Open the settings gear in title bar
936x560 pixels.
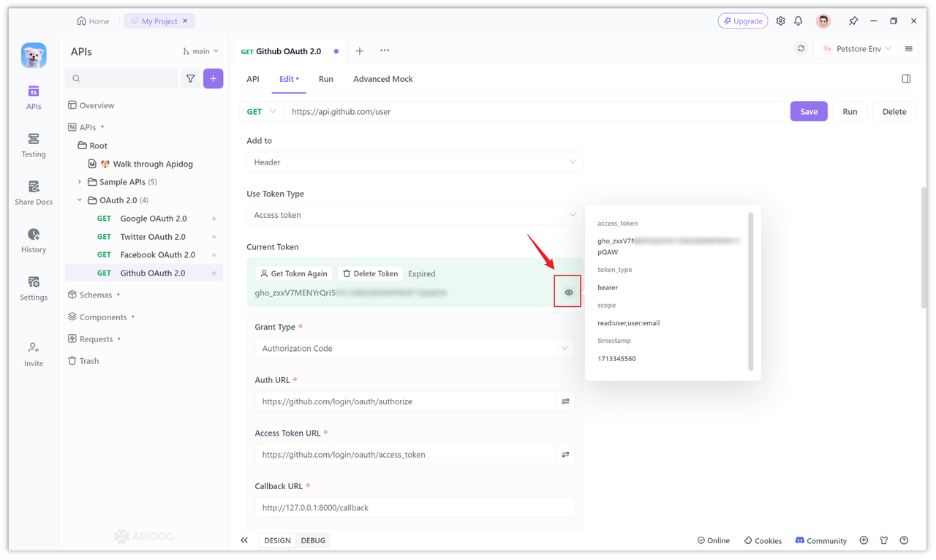pos(780,21)
